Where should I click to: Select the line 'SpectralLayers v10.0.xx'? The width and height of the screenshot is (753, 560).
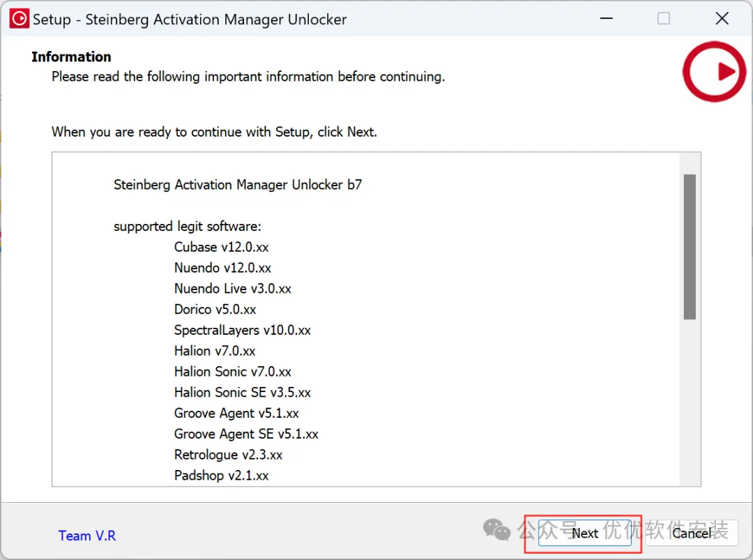243,330
